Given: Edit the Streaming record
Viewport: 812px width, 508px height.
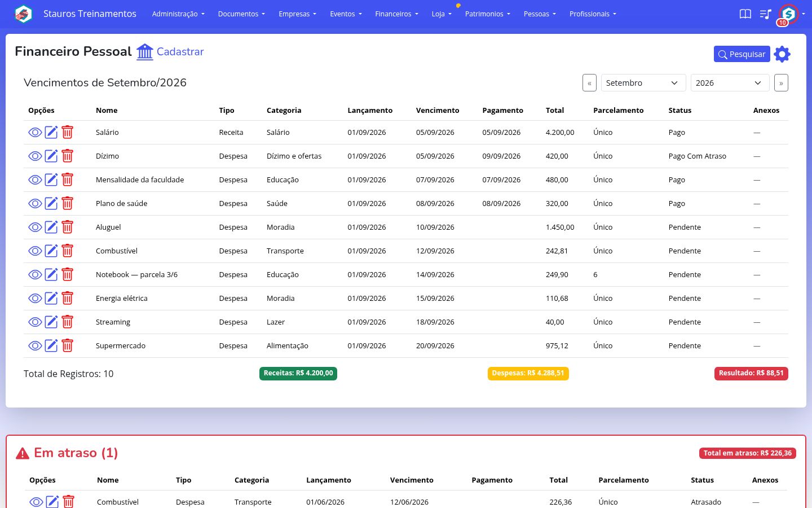Looking at the screenshot, I should click(x=51, y=322).
